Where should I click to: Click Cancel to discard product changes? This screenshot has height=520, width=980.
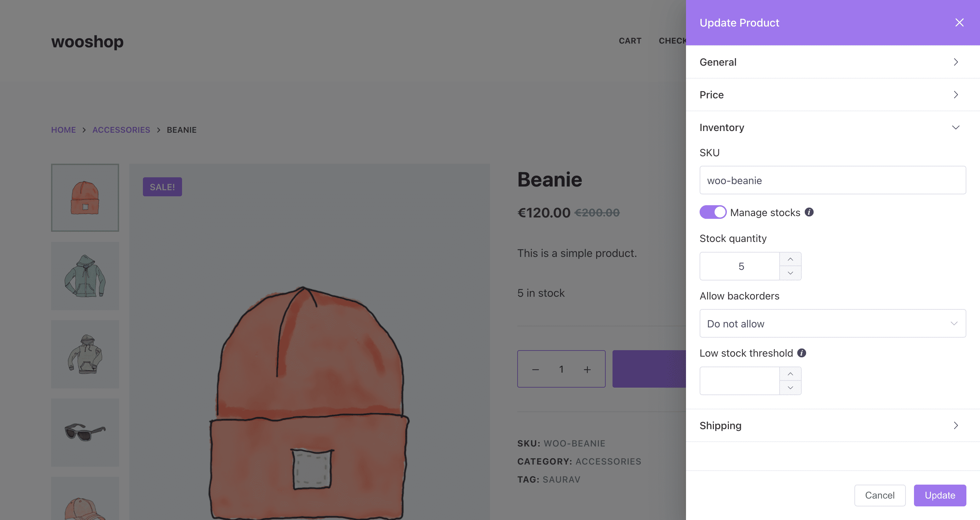[x=880, y=495]
